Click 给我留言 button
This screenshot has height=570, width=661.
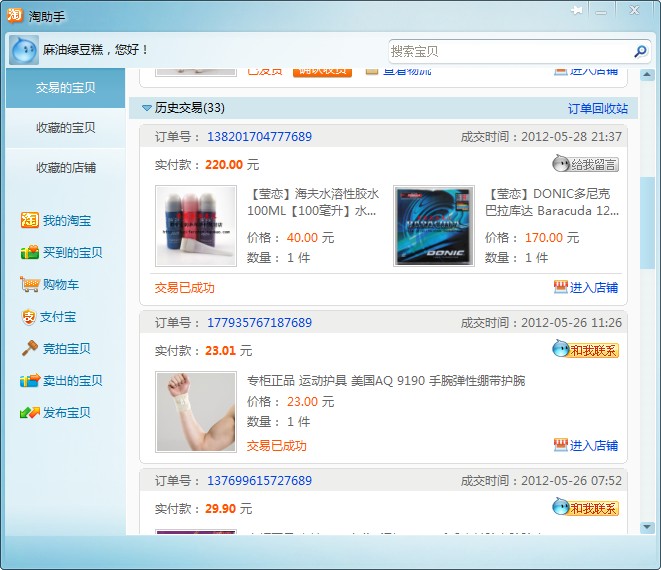point(586,164)
